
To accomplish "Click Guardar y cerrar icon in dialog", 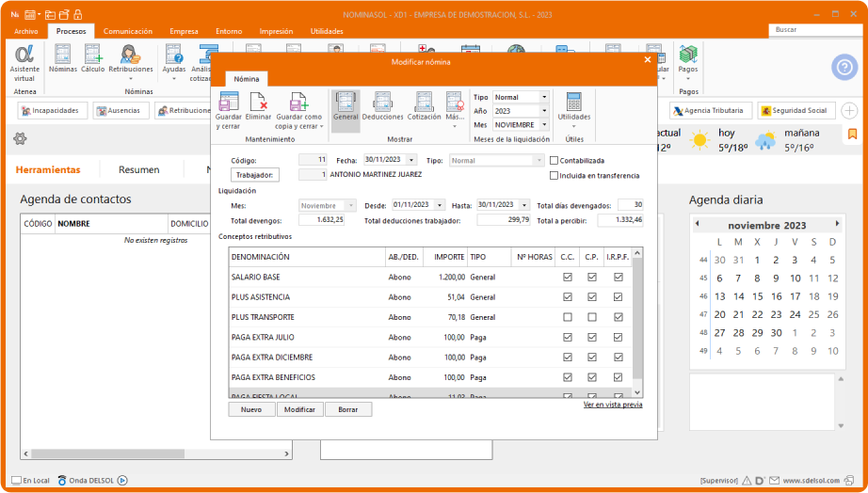I will pos(228,102).
